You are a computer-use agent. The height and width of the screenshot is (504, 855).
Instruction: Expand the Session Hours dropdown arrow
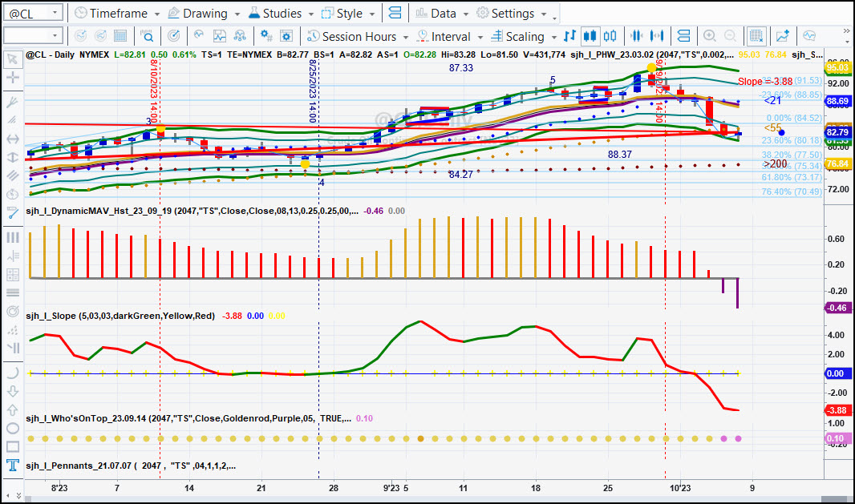tap(406, 37)
